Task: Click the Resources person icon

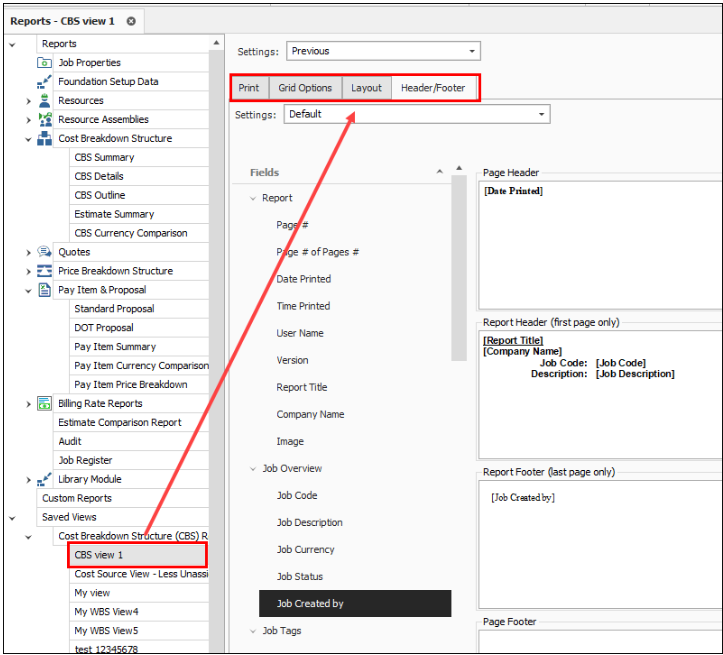Action: point(45,101)
